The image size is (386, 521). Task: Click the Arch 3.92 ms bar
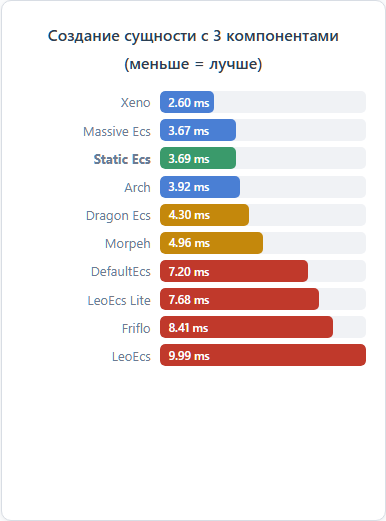(x=200, y=187)
